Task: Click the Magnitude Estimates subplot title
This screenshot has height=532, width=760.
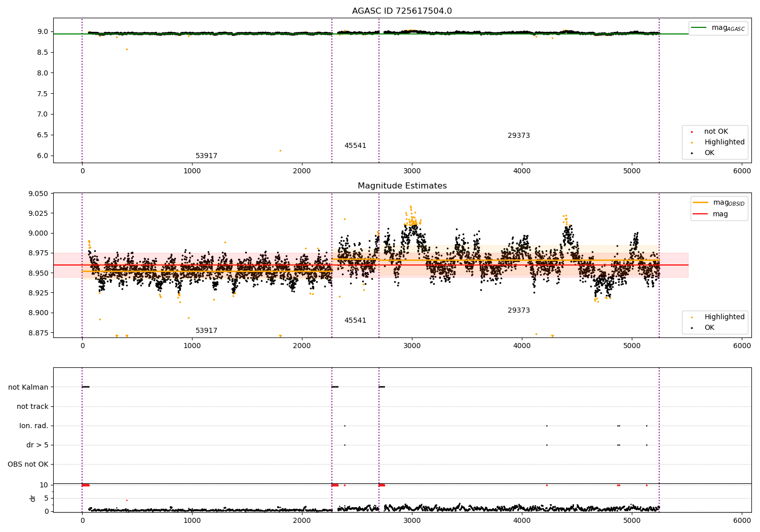Action: point(402,186)
